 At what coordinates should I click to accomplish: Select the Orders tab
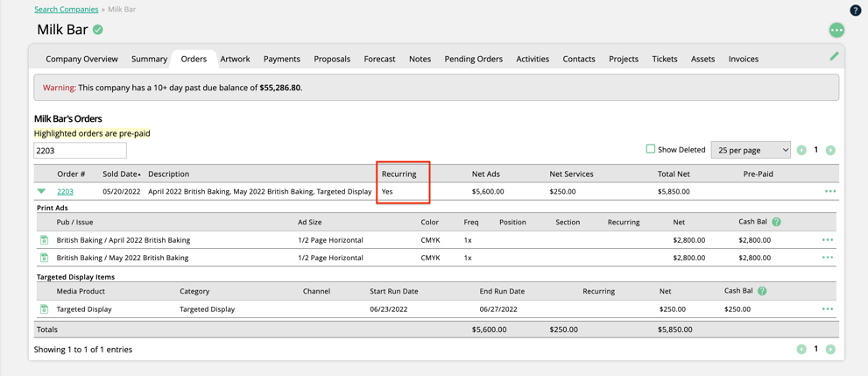click(194, 59)
